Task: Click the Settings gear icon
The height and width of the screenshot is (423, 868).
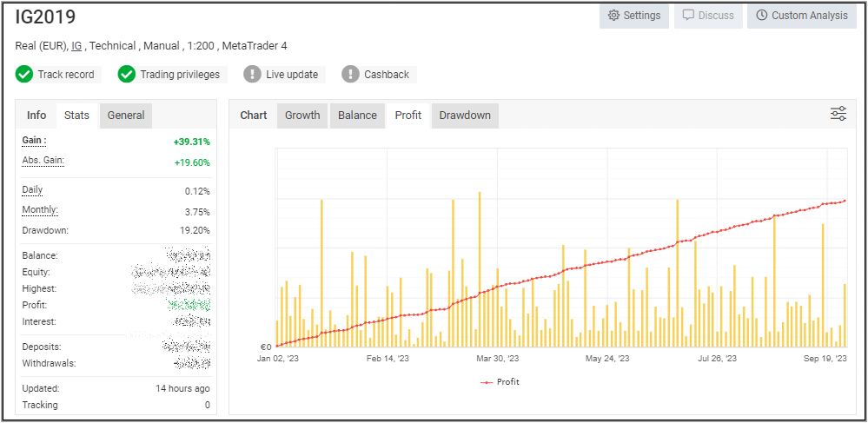Action: [614, 16]
